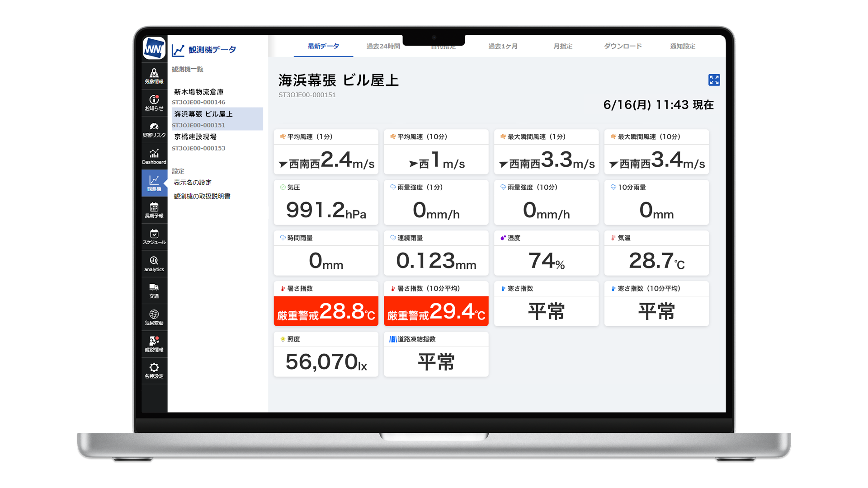Click the thermometer icon on 気温 card

[x=613, y=238]
